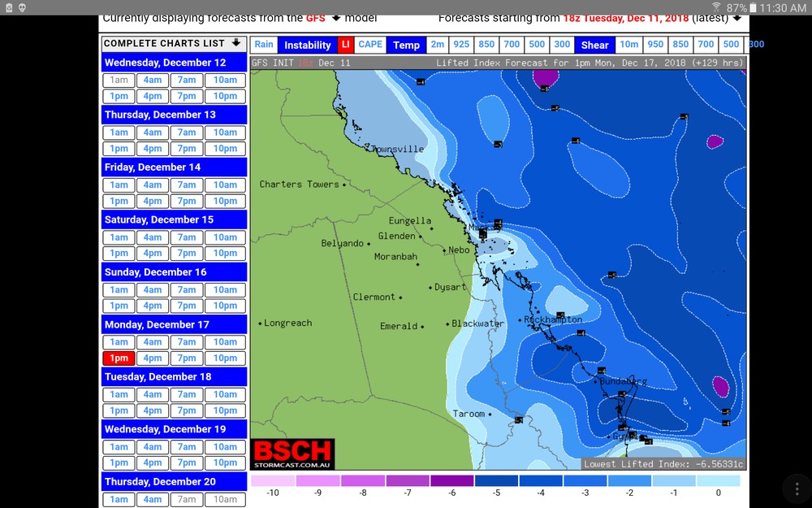Select 4pm on Monday, December 17
The height and width of the screenshot is (508, 812).
coord(153,358)
